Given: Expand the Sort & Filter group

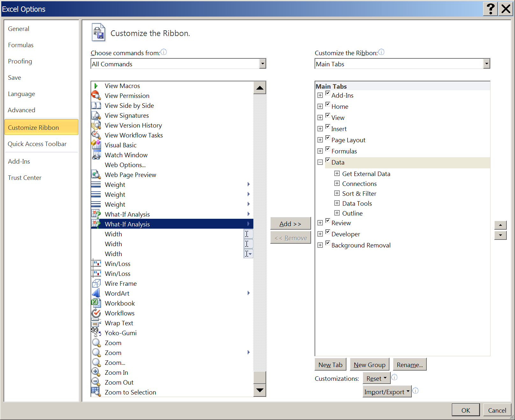Looking at the screenshot, I should coord(337,193).
